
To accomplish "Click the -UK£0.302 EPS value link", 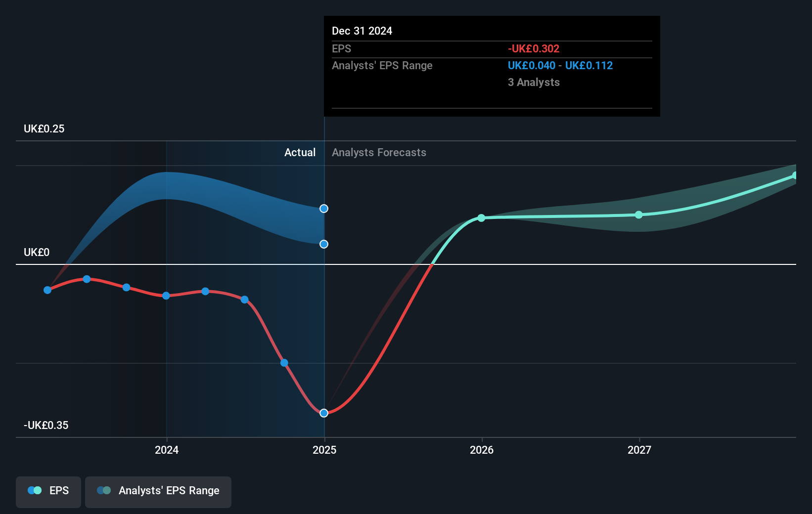I will pos(534,48).
